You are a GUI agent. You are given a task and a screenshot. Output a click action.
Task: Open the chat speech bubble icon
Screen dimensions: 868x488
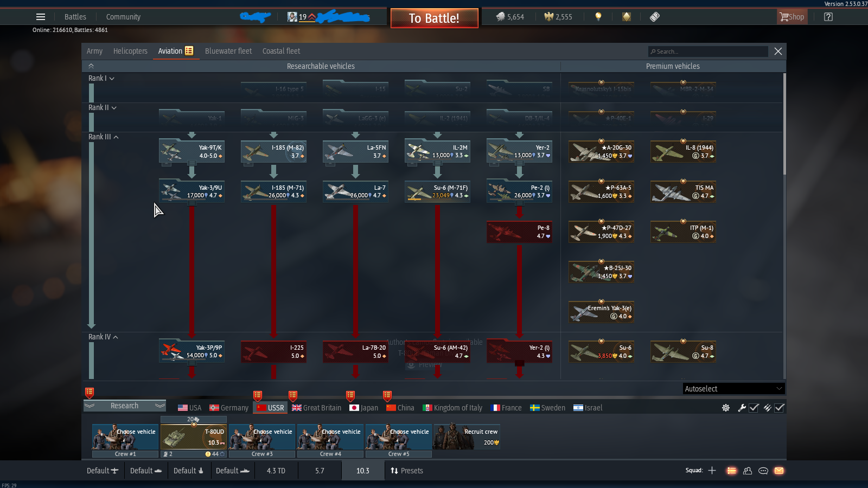[763, 471]
